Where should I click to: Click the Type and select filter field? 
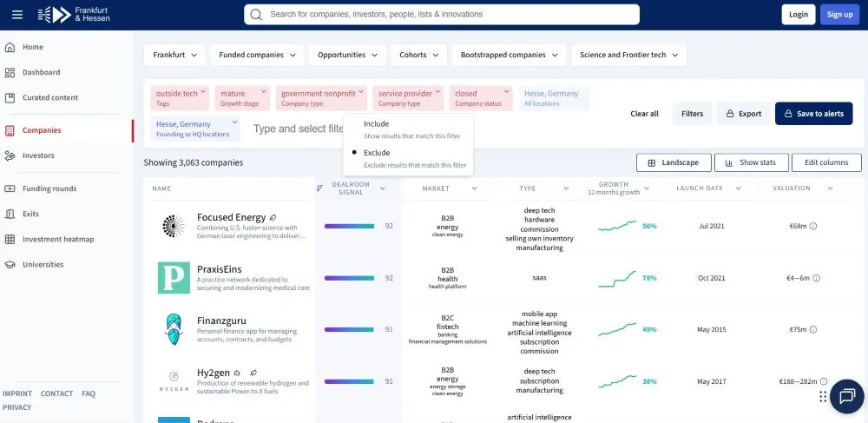[299, 129]
